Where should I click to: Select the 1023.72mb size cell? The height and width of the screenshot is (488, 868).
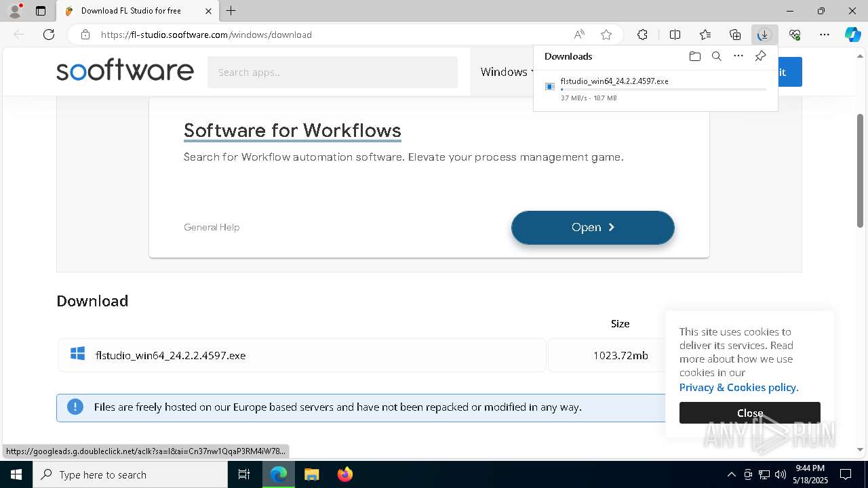pos(620,355)
